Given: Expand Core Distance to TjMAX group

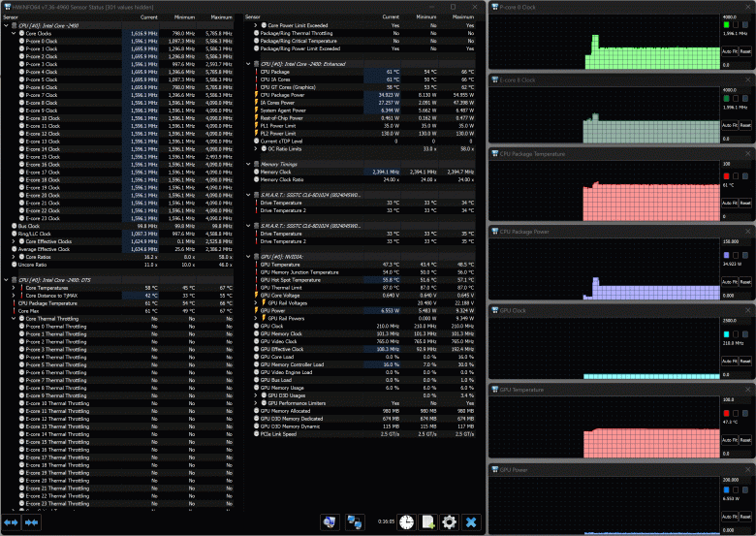Looking at the screenshot, I should [14, 296].
